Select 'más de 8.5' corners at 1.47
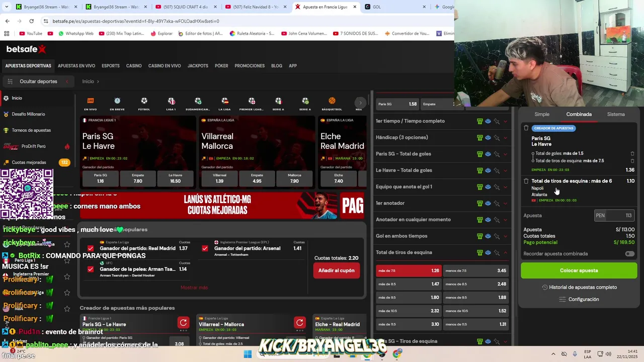This screenshot has width=644, height=362. pos(409,284)
